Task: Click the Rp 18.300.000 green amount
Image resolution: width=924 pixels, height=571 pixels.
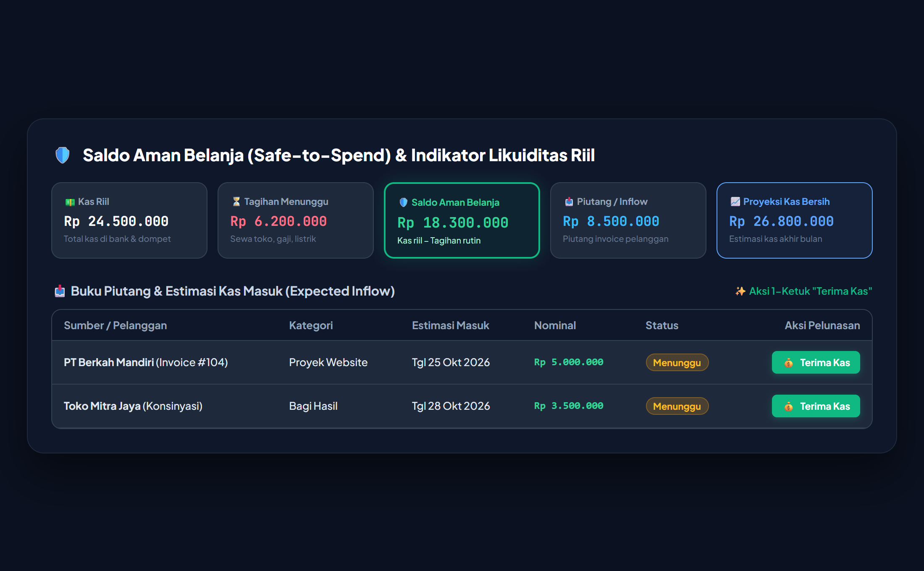Action: coord(453,223)
